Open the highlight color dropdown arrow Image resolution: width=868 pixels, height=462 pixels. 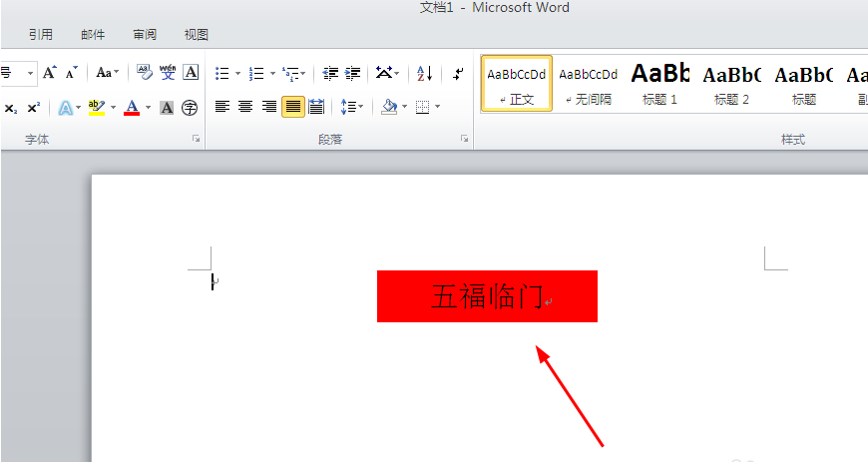113,108
